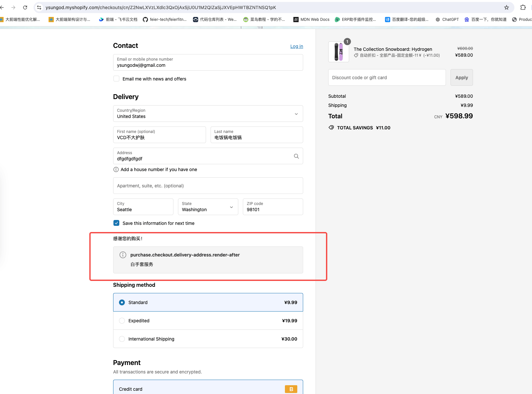Expand the Country/Region dropdown

pos(208,114)
